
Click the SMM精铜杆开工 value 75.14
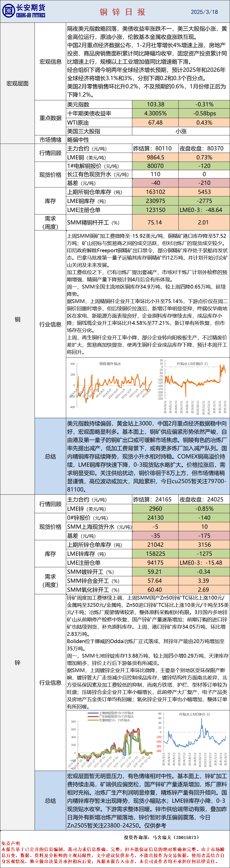[x=155, y=222]
